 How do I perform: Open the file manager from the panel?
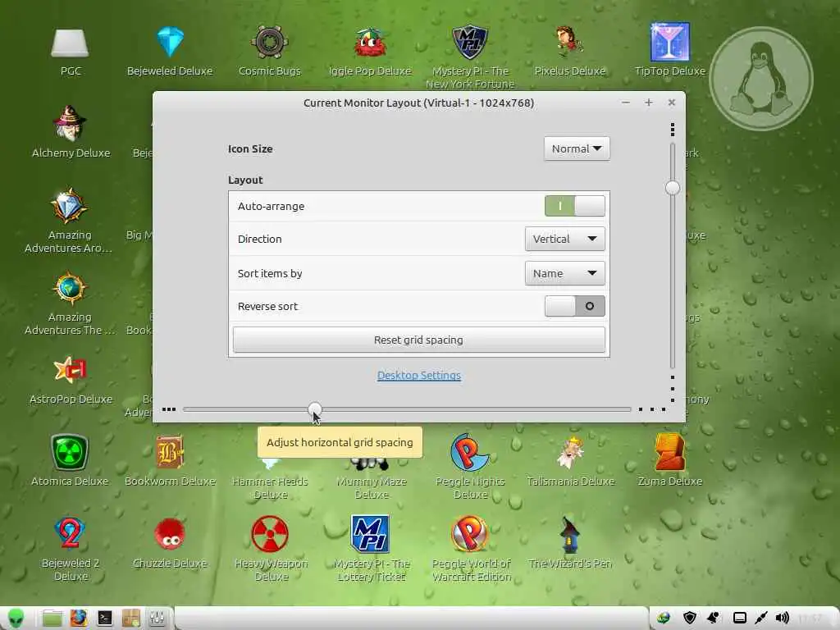pyautogui.click(x=52, y=619)
